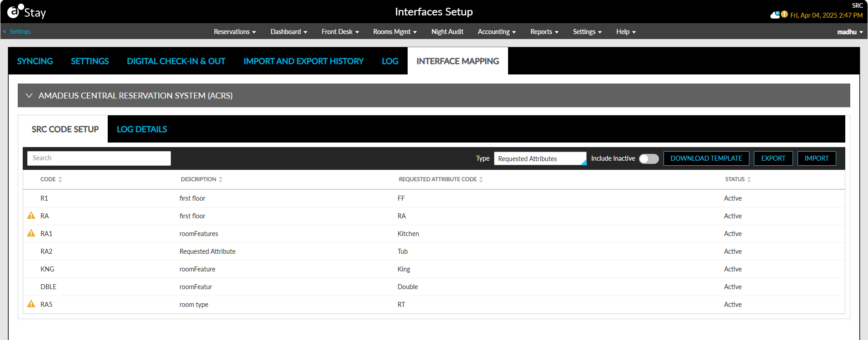
Task: Open the Help menu
Action: point(626,32)
